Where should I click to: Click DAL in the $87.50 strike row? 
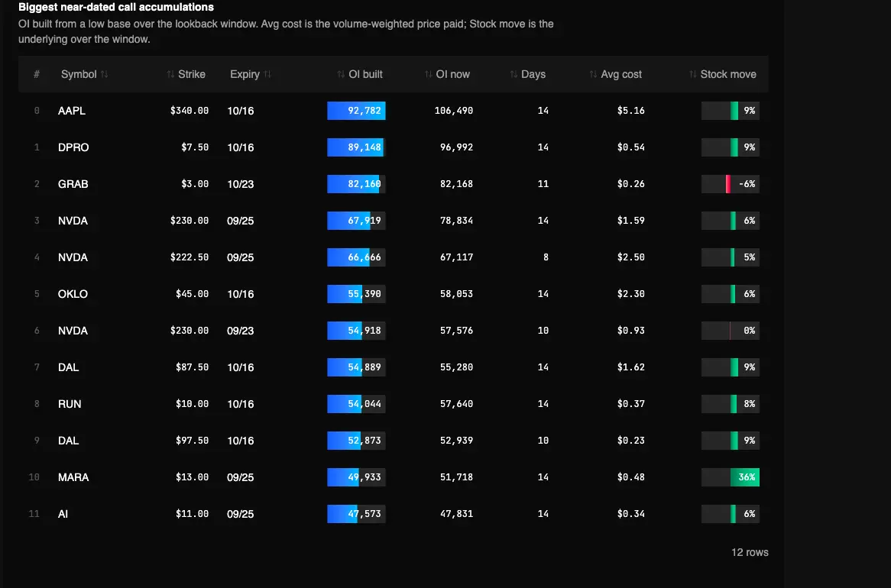68,367
